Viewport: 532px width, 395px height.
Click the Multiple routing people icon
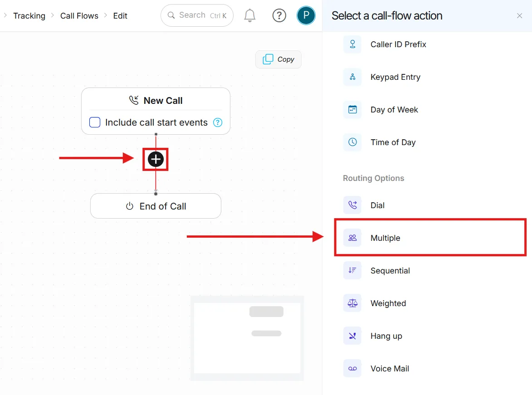352,238
